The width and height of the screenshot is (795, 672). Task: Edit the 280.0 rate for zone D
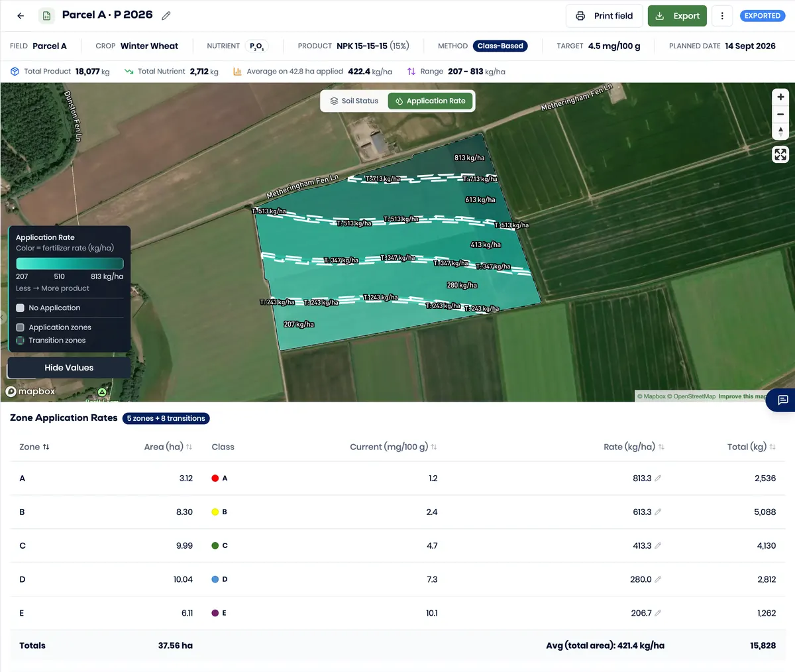click(658, 579)
